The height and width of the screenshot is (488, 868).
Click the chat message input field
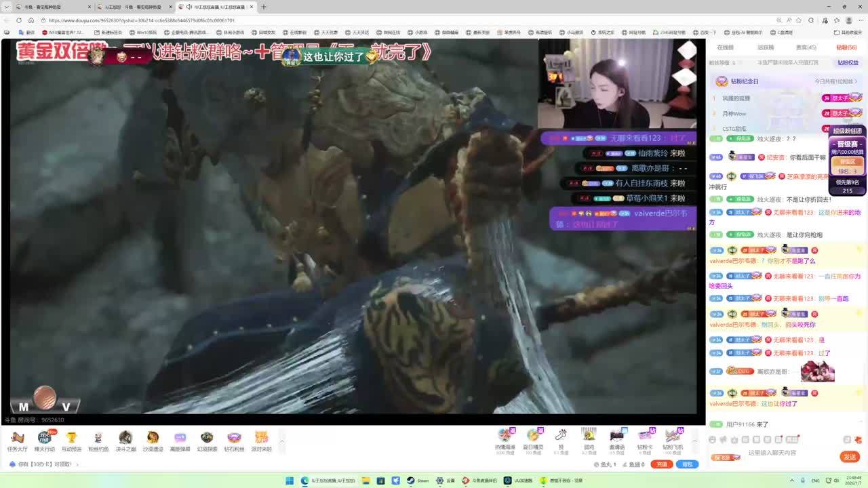click(773, 453)
